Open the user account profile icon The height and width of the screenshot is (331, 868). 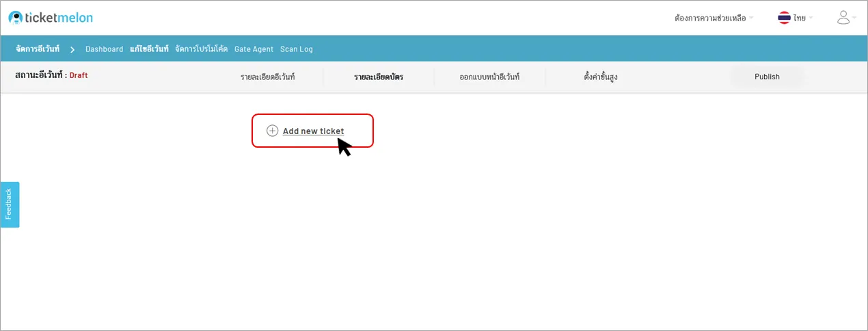tap(843, 18)
